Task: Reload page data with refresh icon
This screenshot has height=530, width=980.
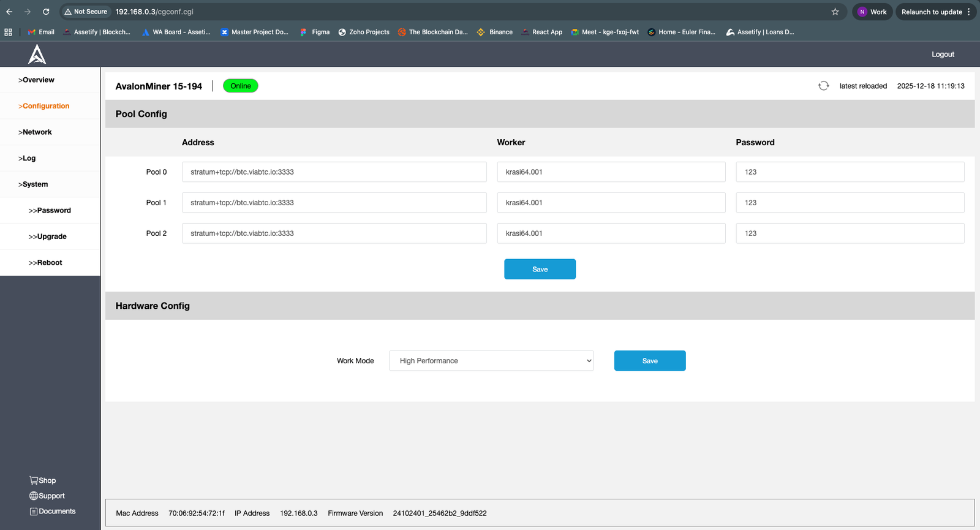Action: (824, 86)
